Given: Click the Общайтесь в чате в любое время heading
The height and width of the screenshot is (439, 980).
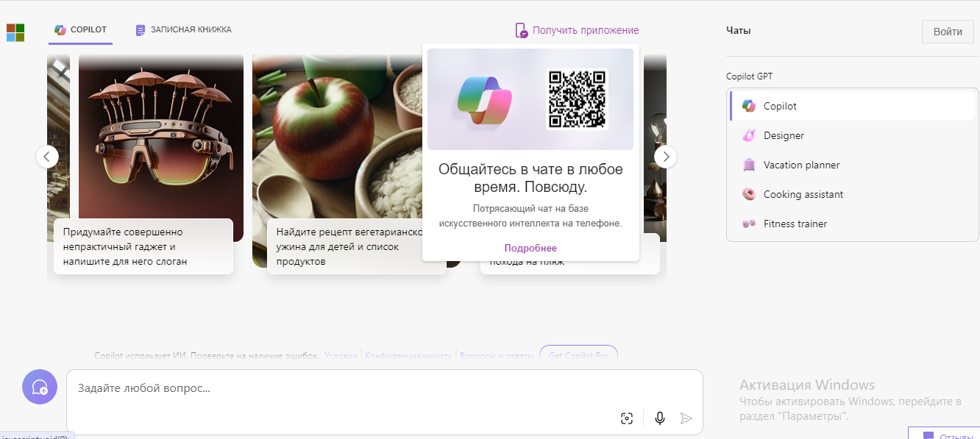Looking at the screenshot, I should 530,177.
